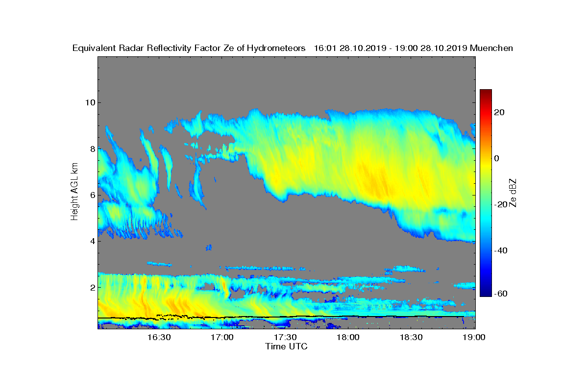Screen dimensions: 588x392
Task: Click the 17:00 time tick label
Action: (221, 338)
